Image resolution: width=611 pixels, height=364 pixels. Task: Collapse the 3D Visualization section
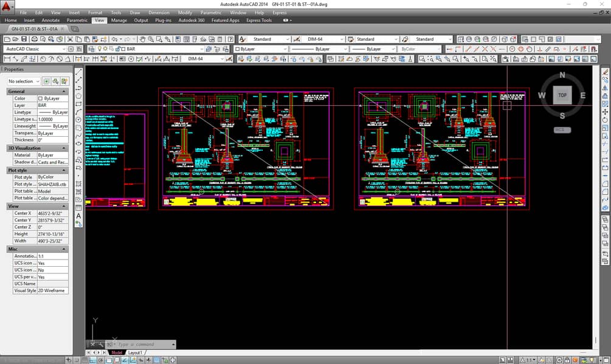[64, 148]
